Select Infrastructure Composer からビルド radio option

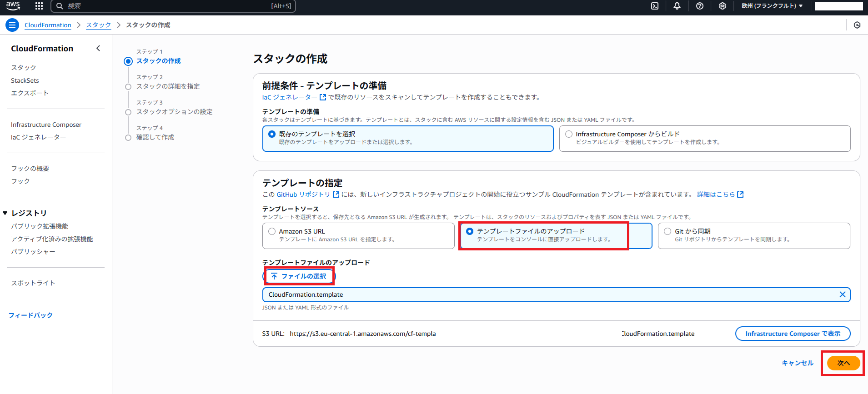coord(705,138)
